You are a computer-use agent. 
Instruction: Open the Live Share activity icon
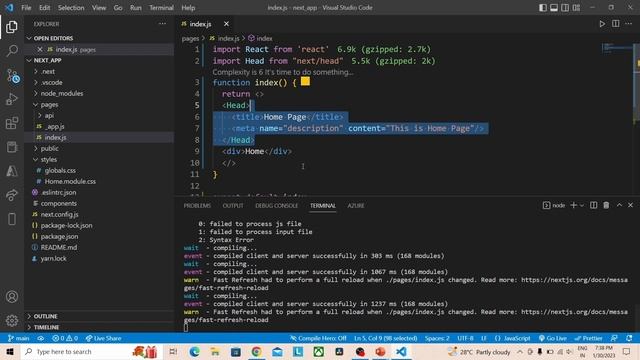pyautogui.click(x=12, y=195)
